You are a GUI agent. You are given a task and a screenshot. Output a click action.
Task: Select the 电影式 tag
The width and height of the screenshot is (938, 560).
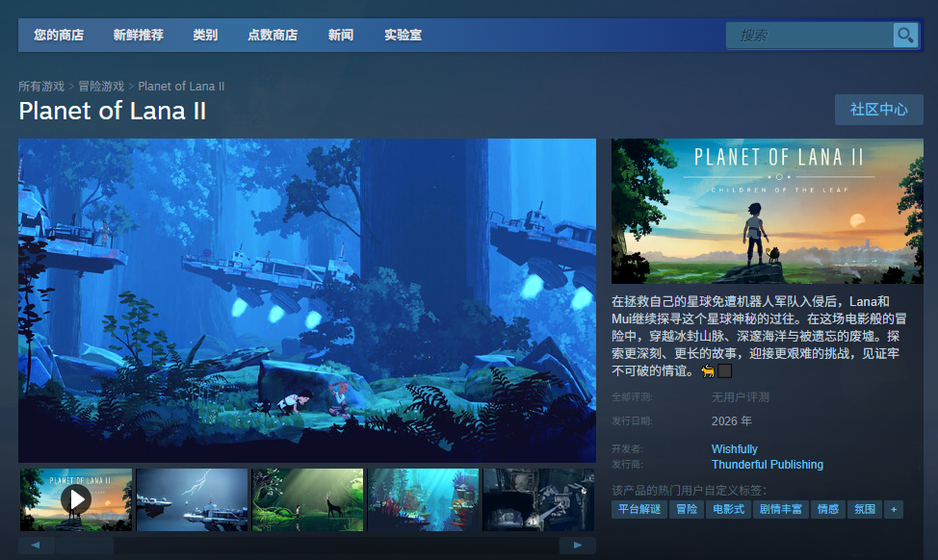729,510
